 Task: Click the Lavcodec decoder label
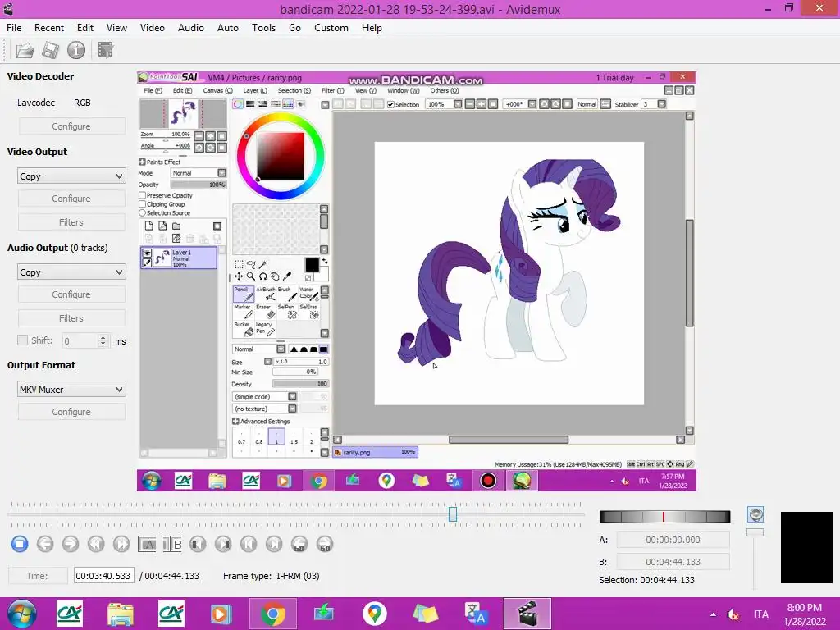36,103
